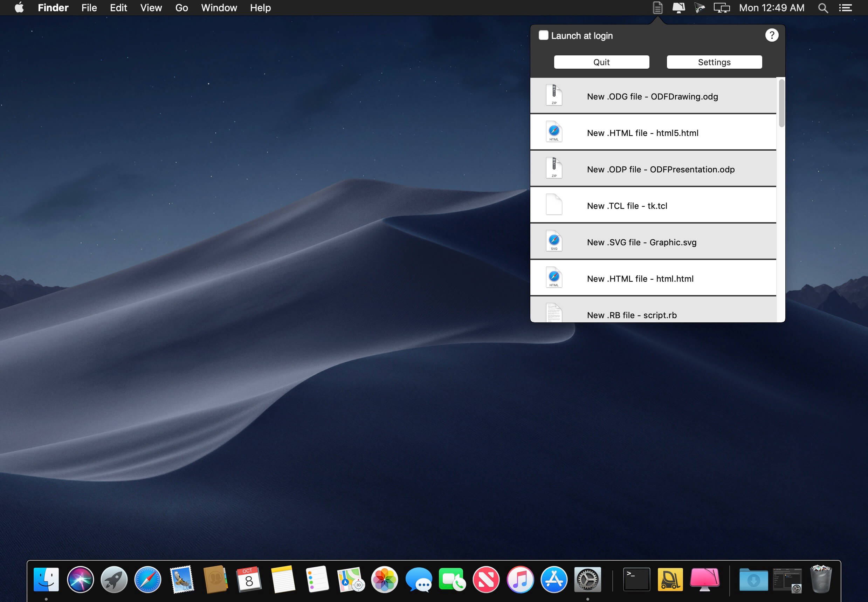
Task: Open the Finder File menu
Action: coord(89,8)
